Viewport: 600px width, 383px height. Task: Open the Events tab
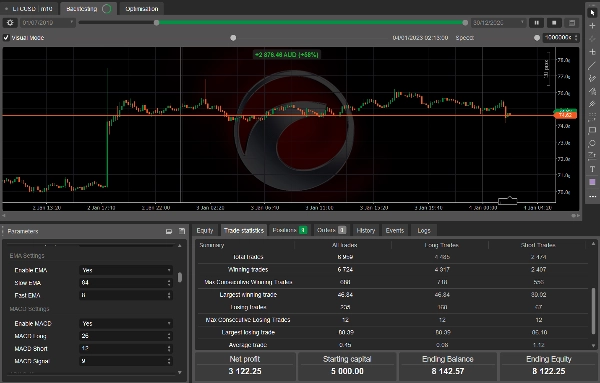click(x=395, y=230)
